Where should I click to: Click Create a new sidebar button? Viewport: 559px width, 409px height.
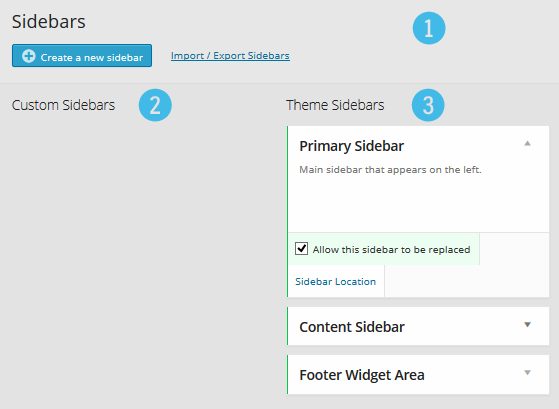(x=82, y=56)
